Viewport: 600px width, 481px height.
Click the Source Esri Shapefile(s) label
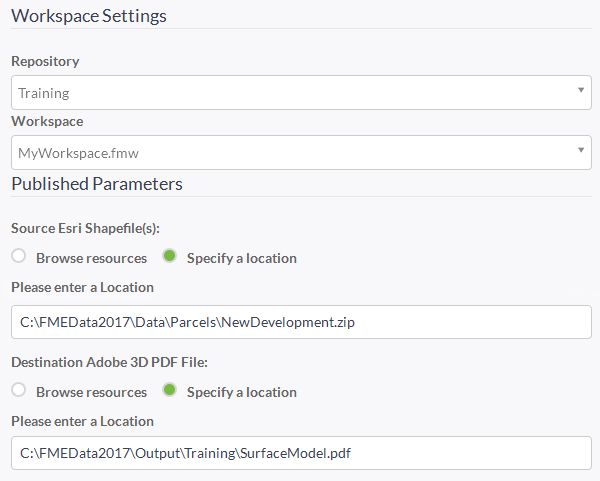click(85, 228)
